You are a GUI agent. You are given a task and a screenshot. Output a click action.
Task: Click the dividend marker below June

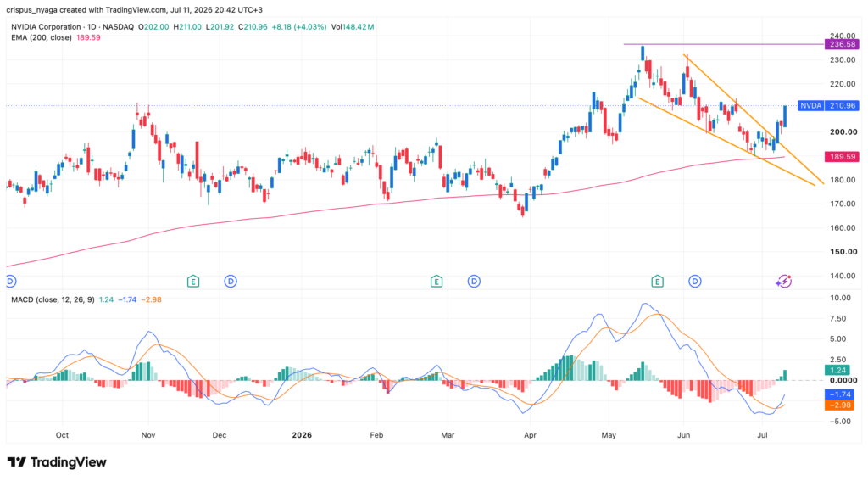coord(695,282)
